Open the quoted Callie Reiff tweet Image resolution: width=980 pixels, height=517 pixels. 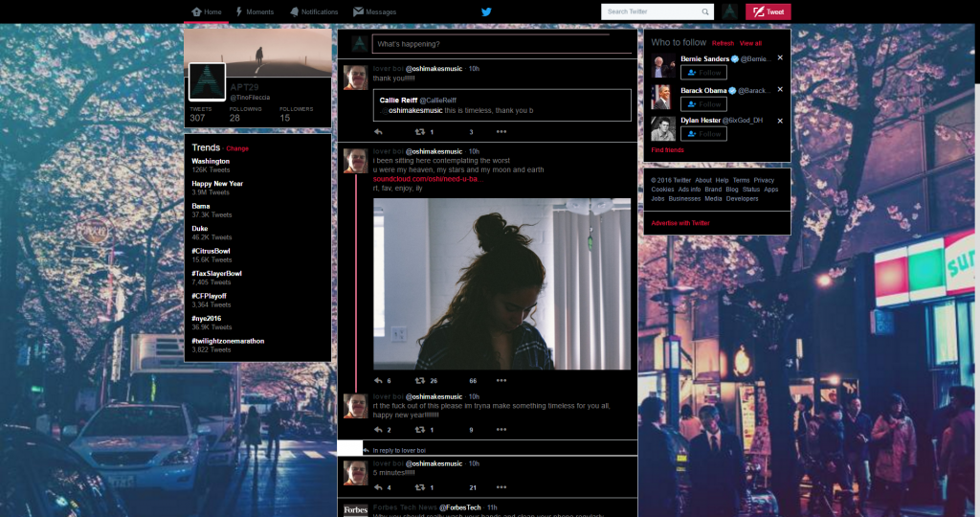point(501,105)
